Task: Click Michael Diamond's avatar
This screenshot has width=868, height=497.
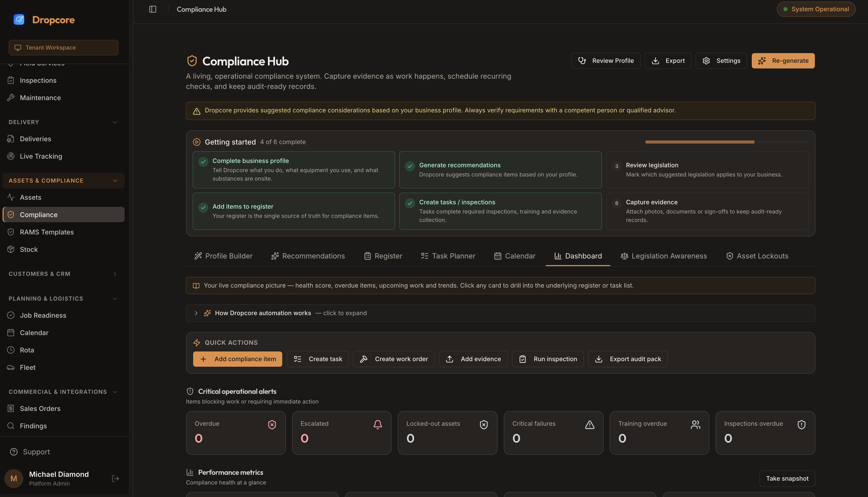Action: (14, 478)
